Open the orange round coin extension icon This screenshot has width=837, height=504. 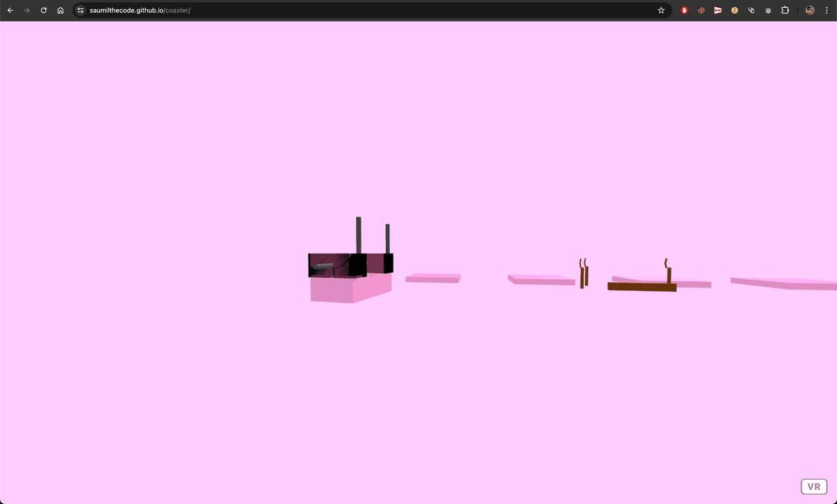pyautogui.click(x=734, y=10)
